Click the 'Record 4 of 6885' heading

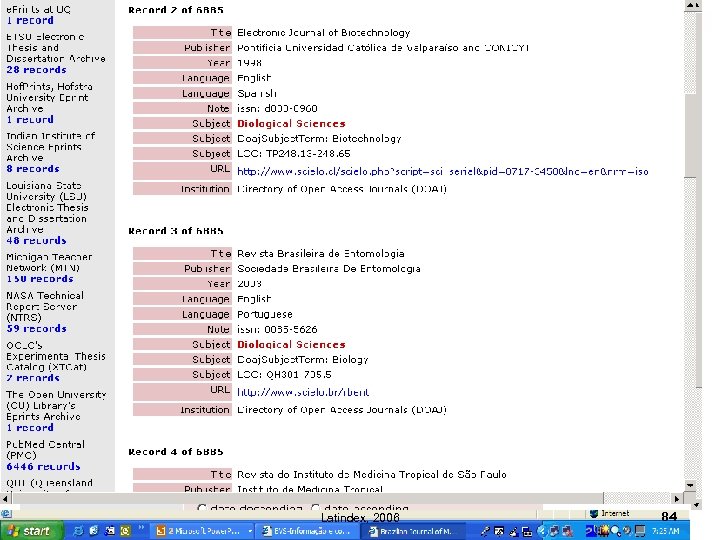click(176, 452)
